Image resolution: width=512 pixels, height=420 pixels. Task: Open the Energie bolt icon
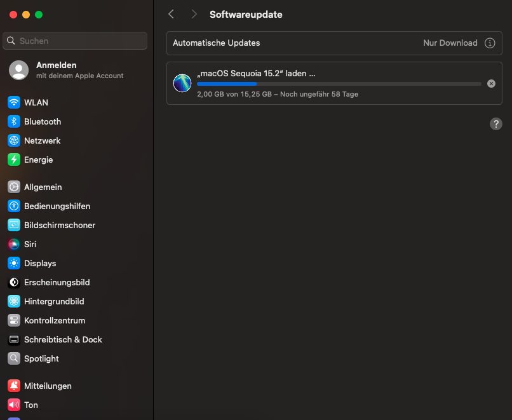click(x=14, y=159)
